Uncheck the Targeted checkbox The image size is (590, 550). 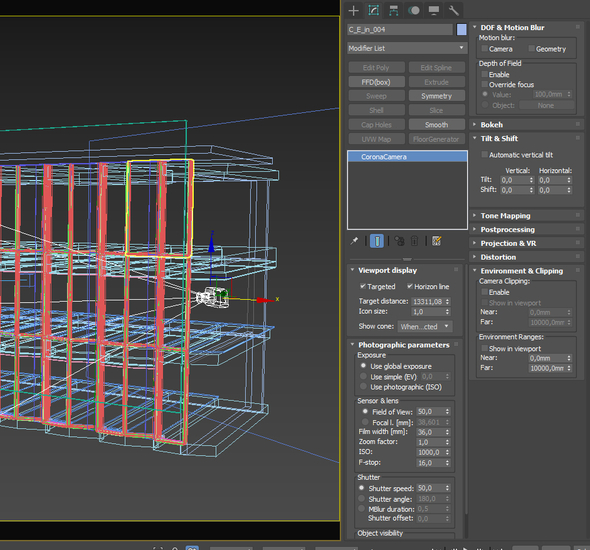[x=363, y=286]
